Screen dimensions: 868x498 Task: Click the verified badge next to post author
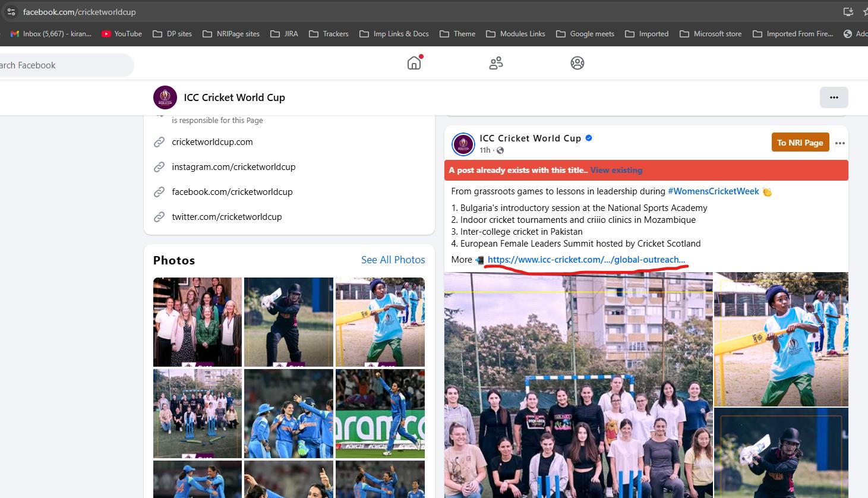(x=589, y=138)
